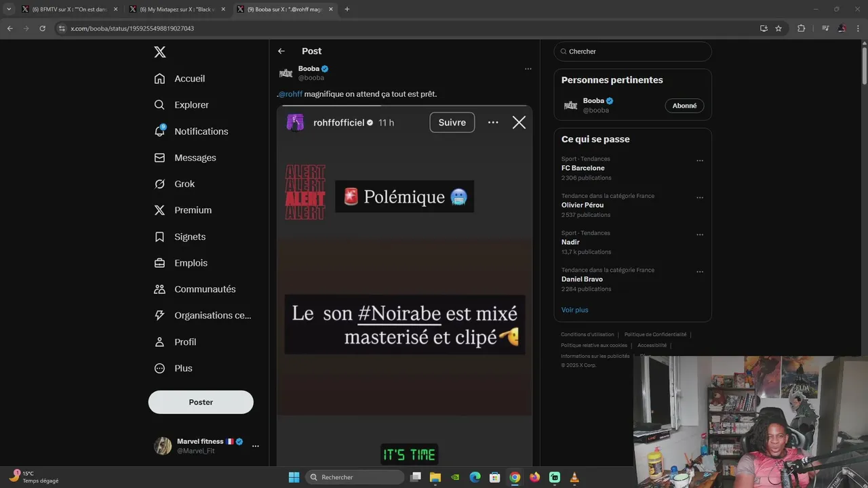Screen dimensions: 868x488
Task: Open the tab search dropdown
Action: [x=9, y=9]
